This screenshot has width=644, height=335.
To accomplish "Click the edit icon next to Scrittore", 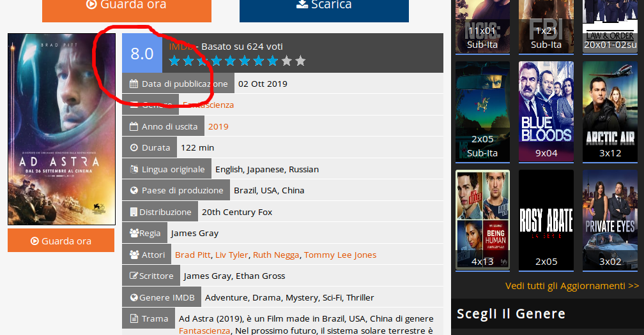I will point(134,276).
